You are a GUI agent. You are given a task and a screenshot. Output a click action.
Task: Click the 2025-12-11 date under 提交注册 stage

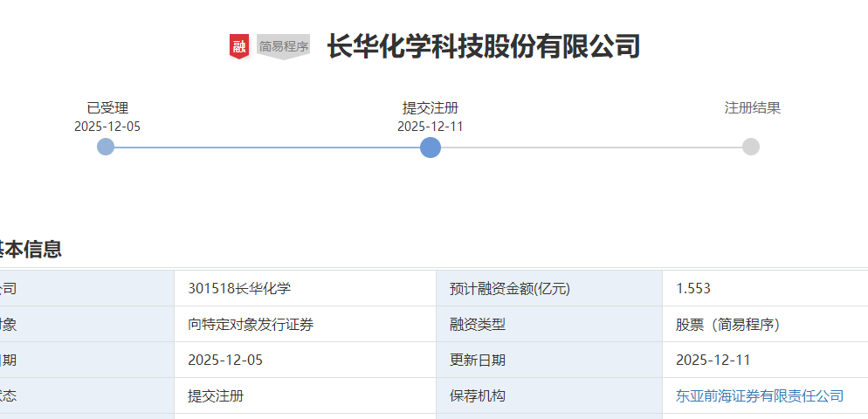(x=431, y=127)
